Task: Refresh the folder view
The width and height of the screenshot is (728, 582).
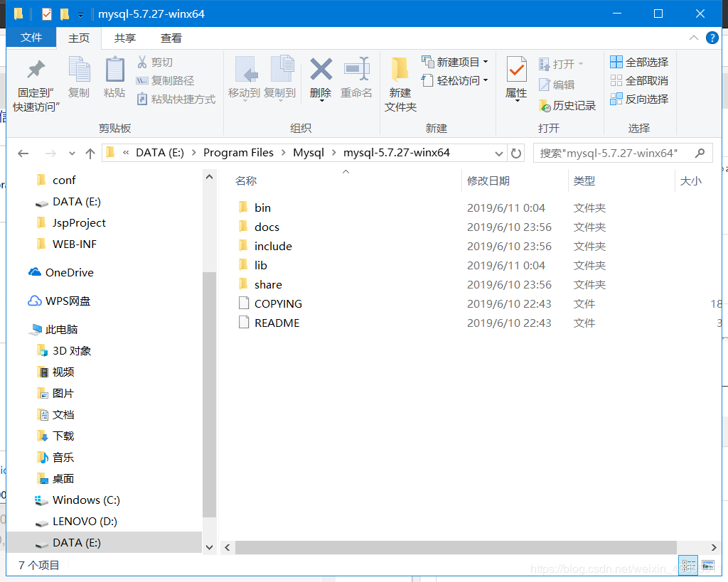Action: 515,152
